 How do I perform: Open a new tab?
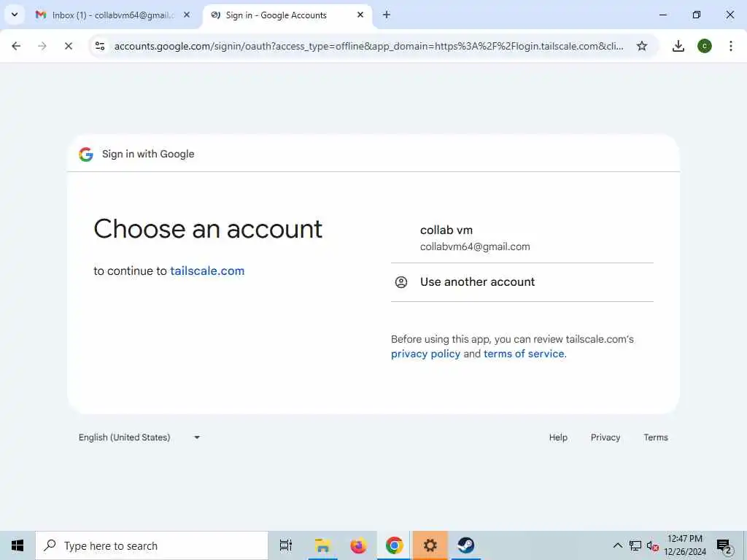[387, 15]
